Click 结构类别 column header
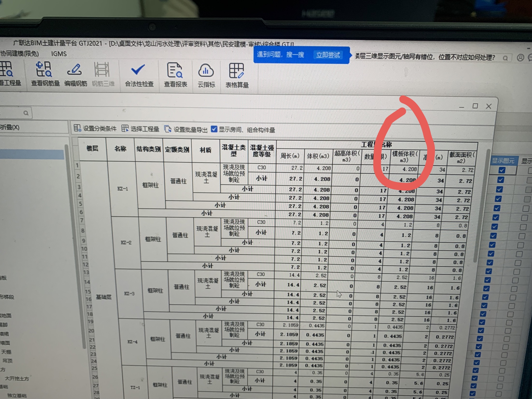 149,150
